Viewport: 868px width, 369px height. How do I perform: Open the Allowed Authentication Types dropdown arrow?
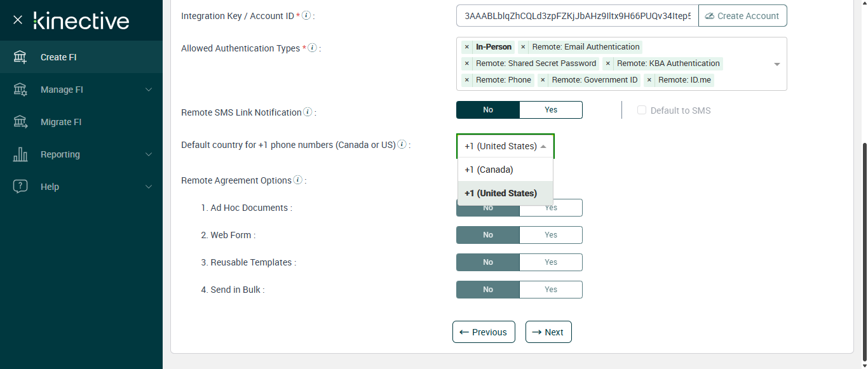click(776, 64)
